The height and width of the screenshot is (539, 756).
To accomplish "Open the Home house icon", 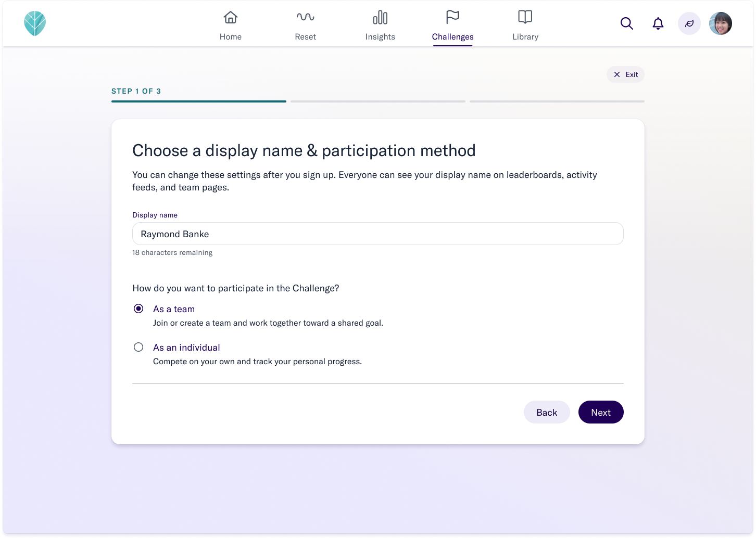I will [231, 18].
